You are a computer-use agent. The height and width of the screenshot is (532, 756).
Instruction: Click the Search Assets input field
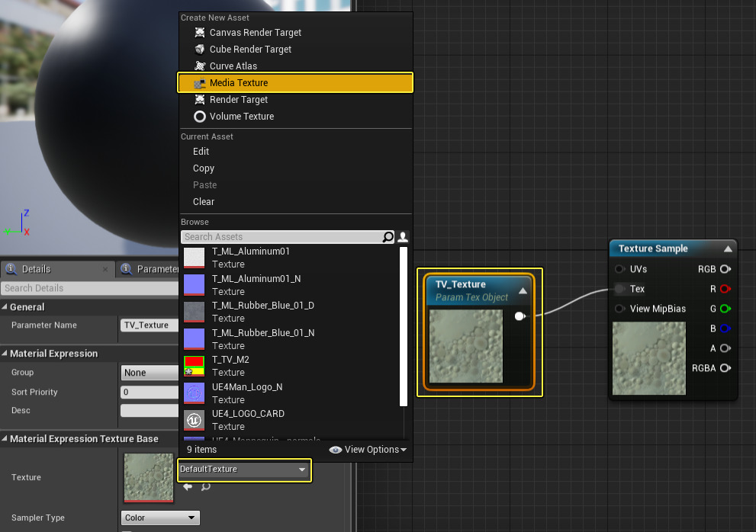click(281, 237)
